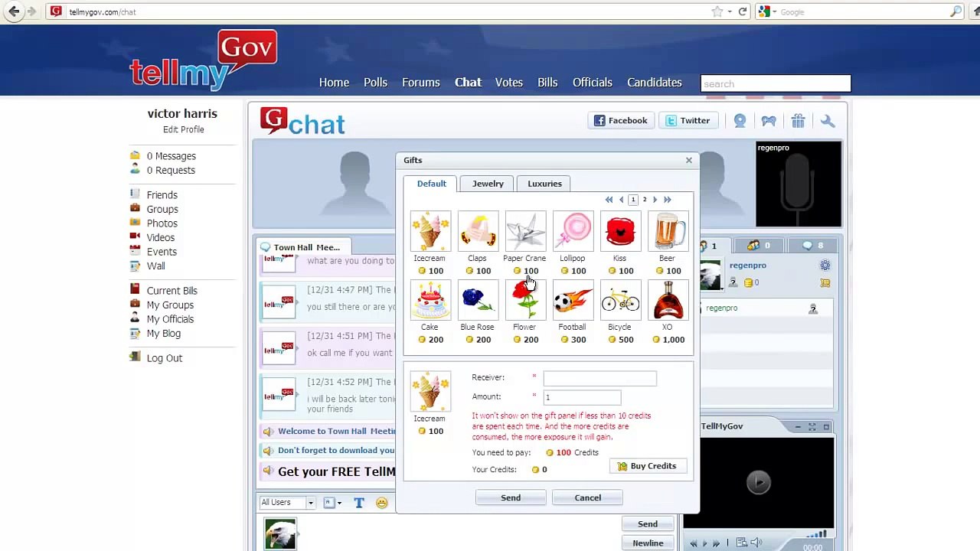This screenshot has height=551, width=980.
Task: Click the Receiver input field
Action: [x=599, y=378]
